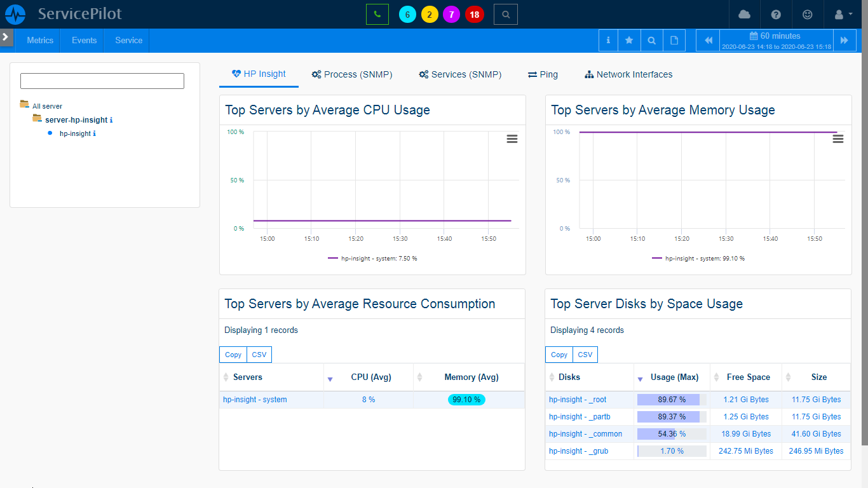Click the green phone icon
868x488 pixels.
(x=378, y=13)
